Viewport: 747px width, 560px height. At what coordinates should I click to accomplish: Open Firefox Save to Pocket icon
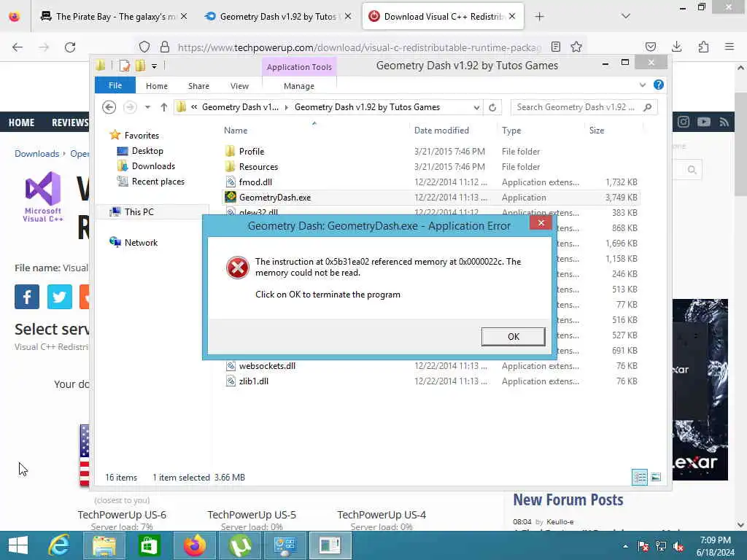point(650,47)
